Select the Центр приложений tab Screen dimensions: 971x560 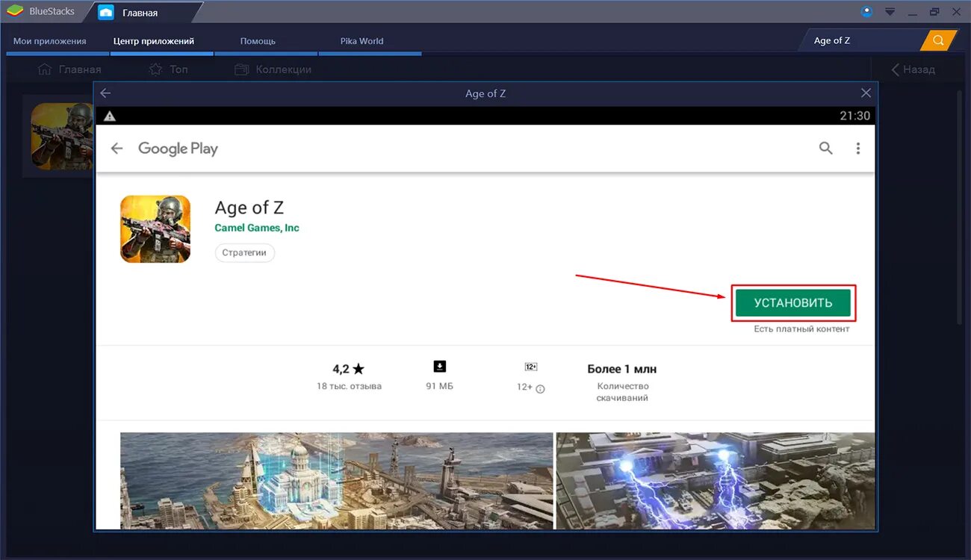pos(154,41)
